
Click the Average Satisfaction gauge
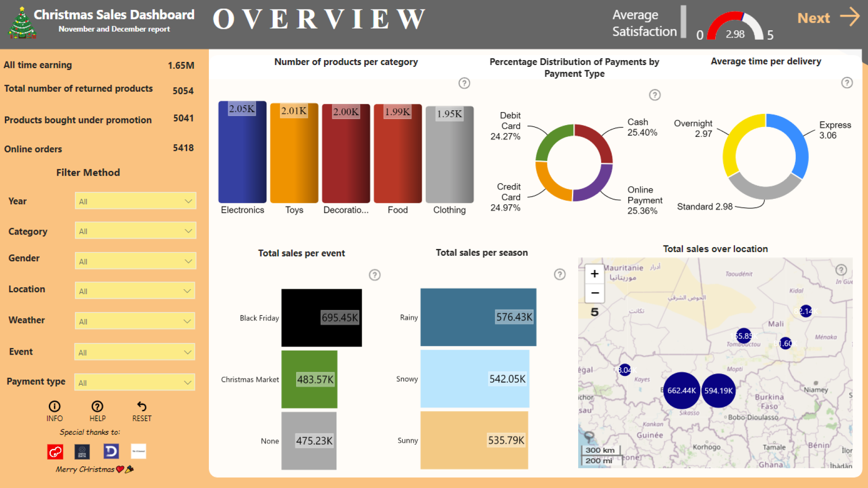coord(735,26)
